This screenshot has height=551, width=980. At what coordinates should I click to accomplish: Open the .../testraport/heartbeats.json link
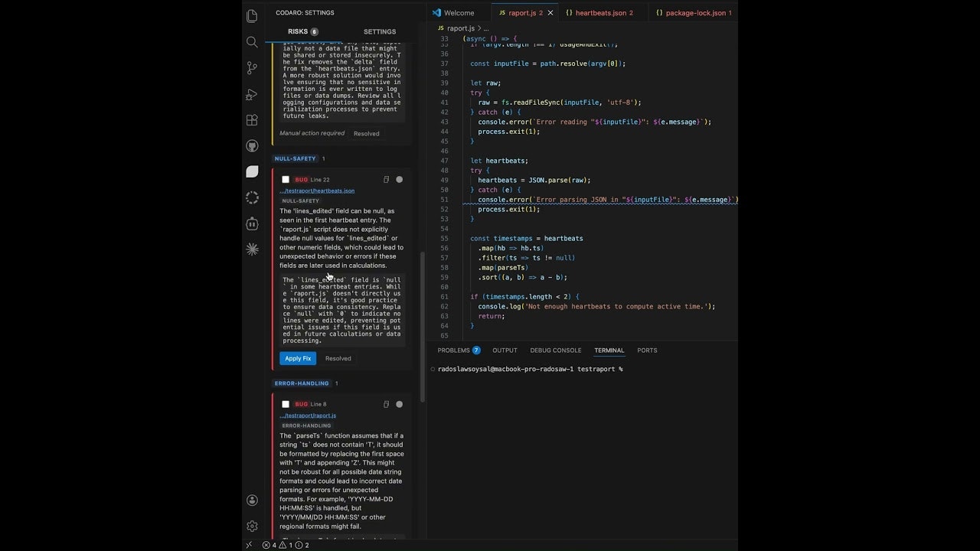(317, 191)
